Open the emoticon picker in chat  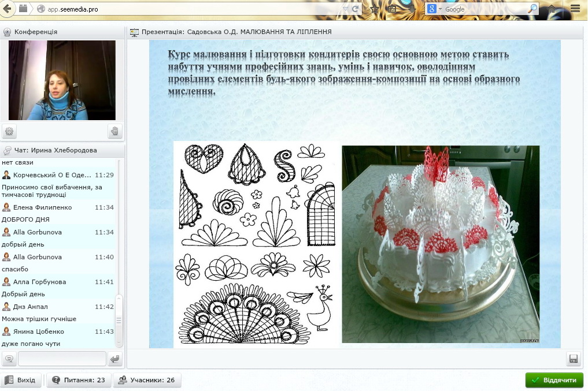[9, 359]
